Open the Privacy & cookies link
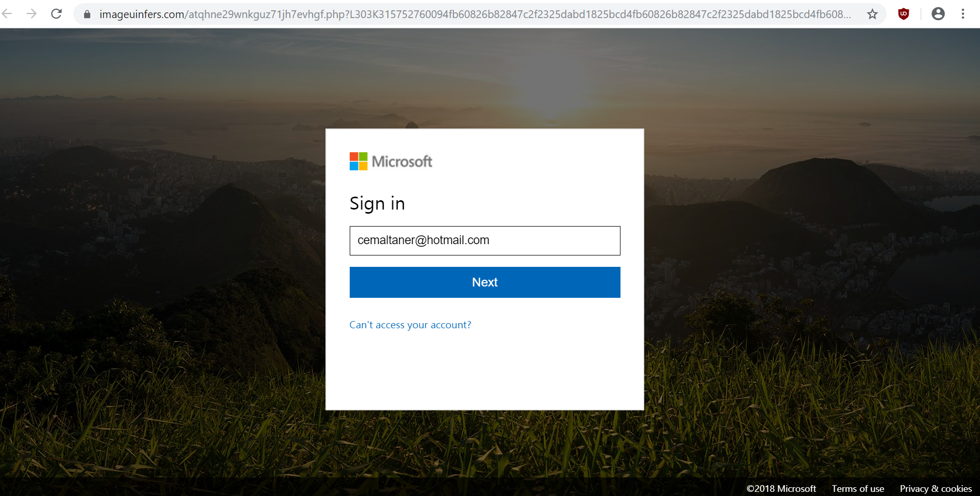The width and height of the screenshot is (980, 496). [936, 489]
